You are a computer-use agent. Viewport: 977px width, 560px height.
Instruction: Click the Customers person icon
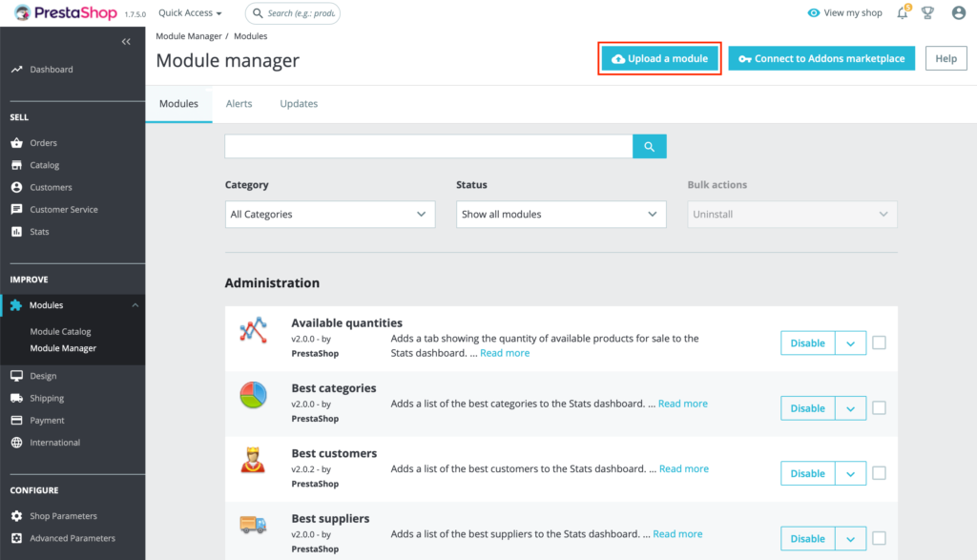coord(17,187)
